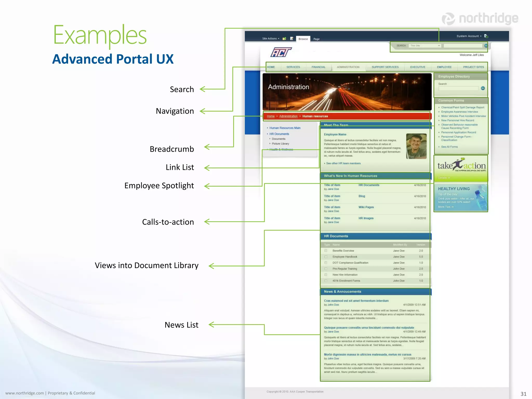Open the Site Actions dropdown menu

271,38
